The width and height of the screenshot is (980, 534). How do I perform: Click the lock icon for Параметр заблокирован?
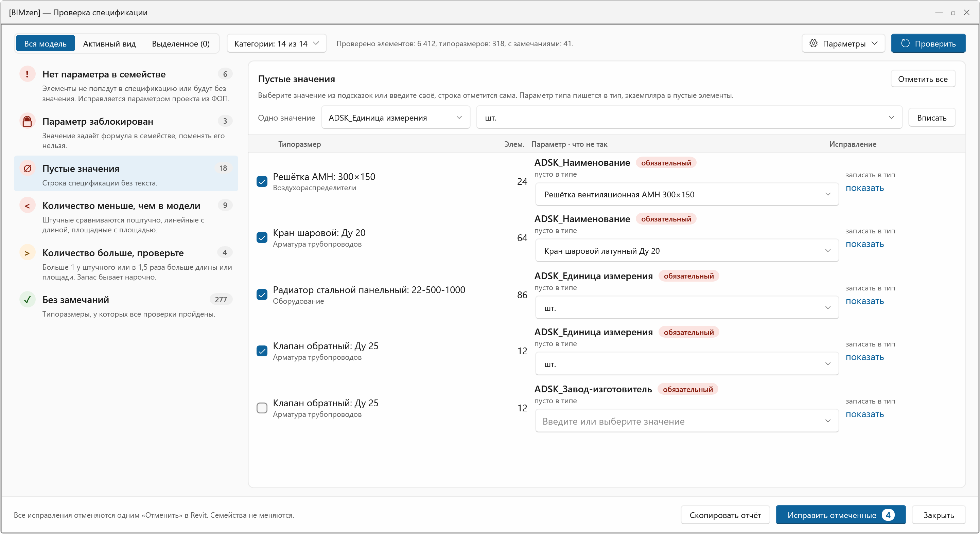pos(27,121)
